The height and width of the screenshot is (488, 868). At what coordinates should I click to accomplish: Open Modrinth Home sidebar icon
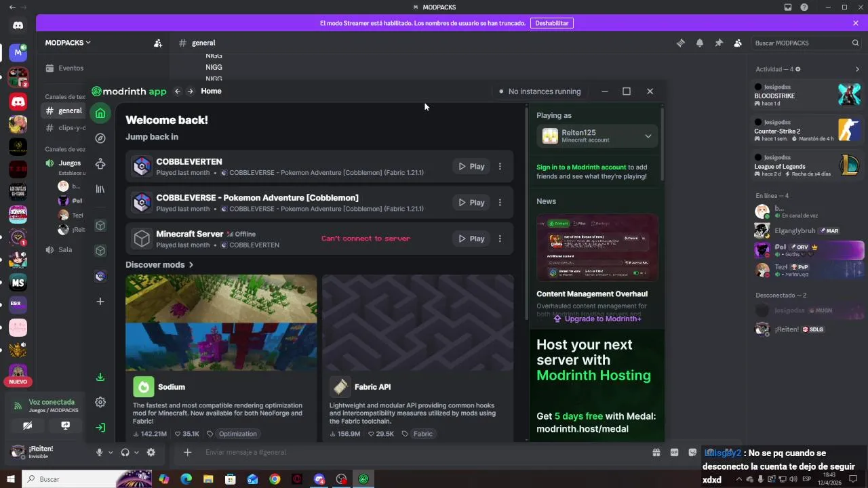click(x=100, y=113)
